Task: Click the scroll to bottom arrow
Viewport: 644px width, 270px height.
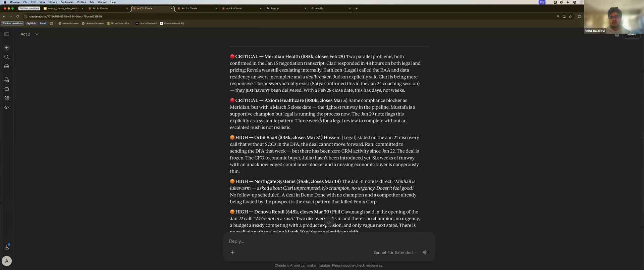Action: point(329,222)
